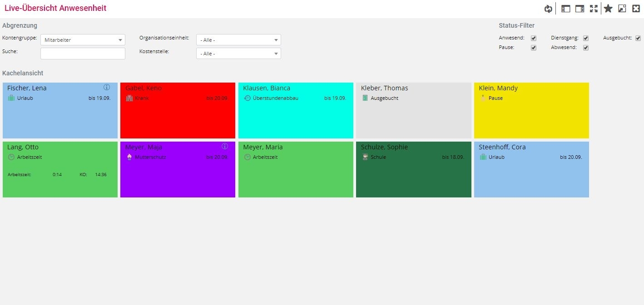Click the Überstundenabbau icon for Klausen, Bianca
This screenshot has height=305, width=644.
coord(247,98)
